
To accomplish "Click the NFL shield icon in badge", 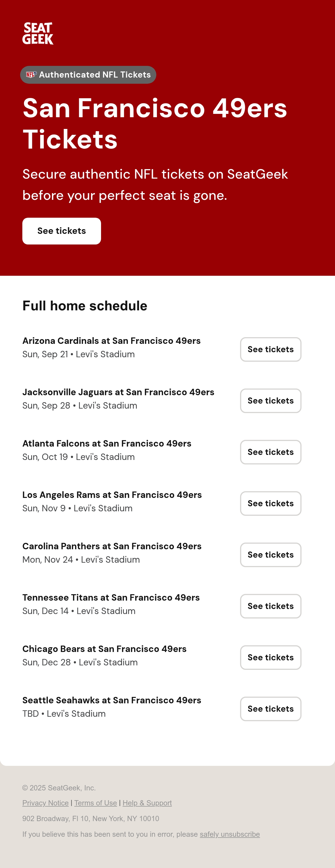I will (31, 75).
